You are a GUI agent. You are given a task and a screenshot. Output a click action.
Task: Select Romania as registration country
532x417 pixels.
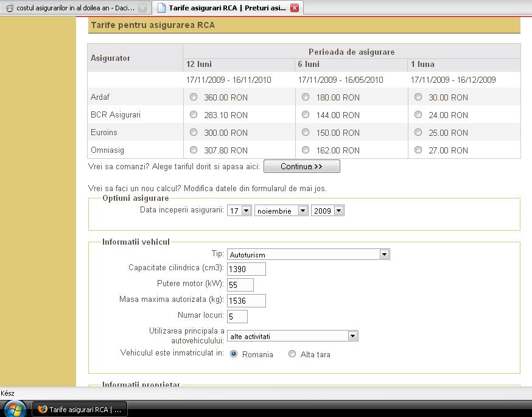pyautogui.click(x=234, y=354)
